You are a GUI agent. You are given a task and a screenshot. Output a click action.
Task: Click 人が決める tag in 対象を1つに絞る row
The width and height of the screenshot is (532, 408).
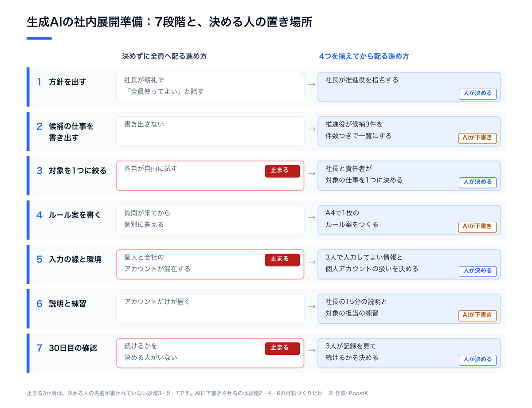477,182
